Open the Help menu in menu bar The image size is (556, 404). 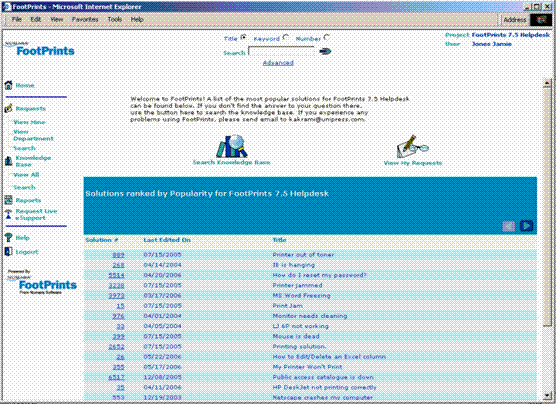click(x=137, y=20)
